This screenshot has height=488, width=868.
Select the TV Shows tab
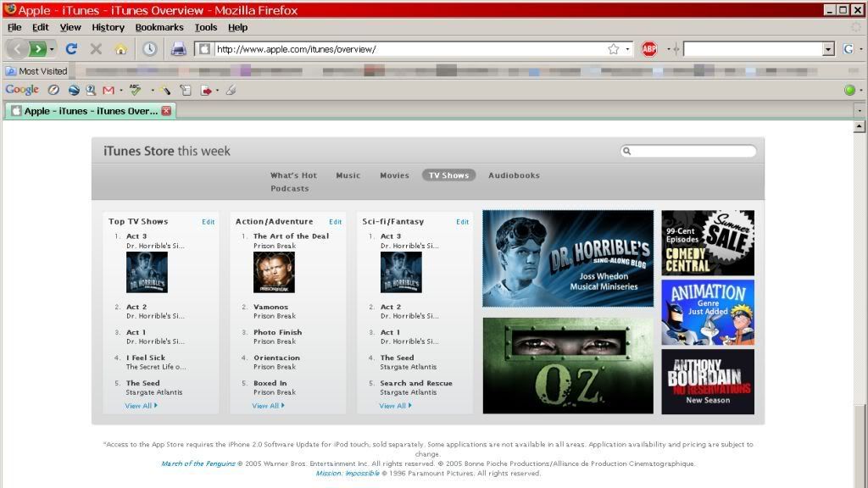pos(449,175)
